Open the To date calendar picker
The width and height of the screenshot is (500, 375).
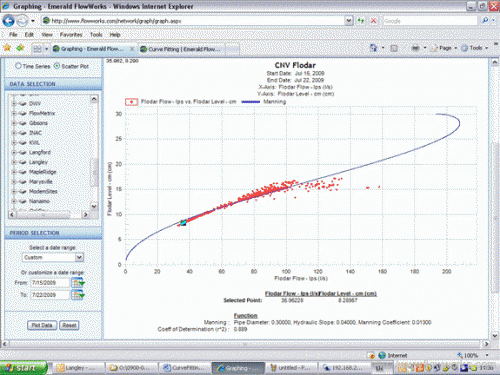[x=78, y=295]
